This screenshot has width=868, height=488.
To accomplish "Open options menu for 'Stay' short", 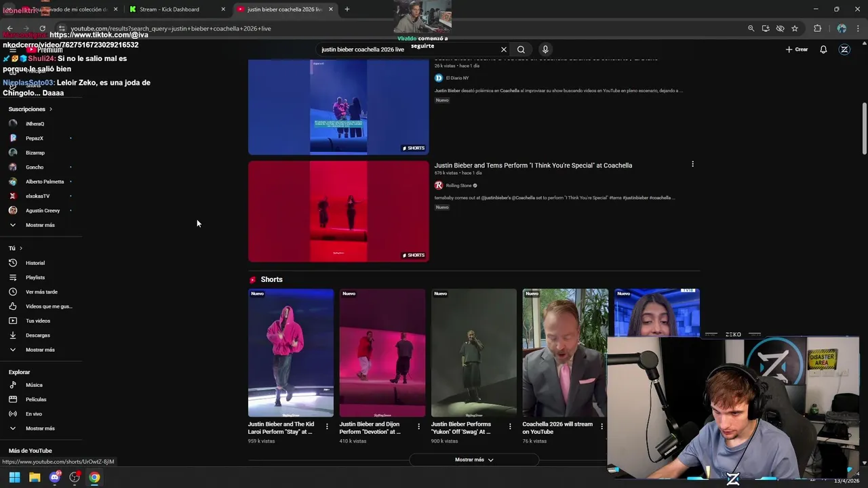I will [x=327, y=426].
